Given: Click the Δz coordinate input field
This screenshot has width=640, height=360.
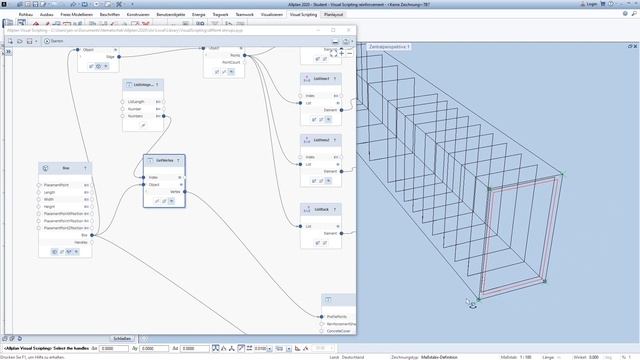Looking at the screenshot, I should click(x=194, y=349).
